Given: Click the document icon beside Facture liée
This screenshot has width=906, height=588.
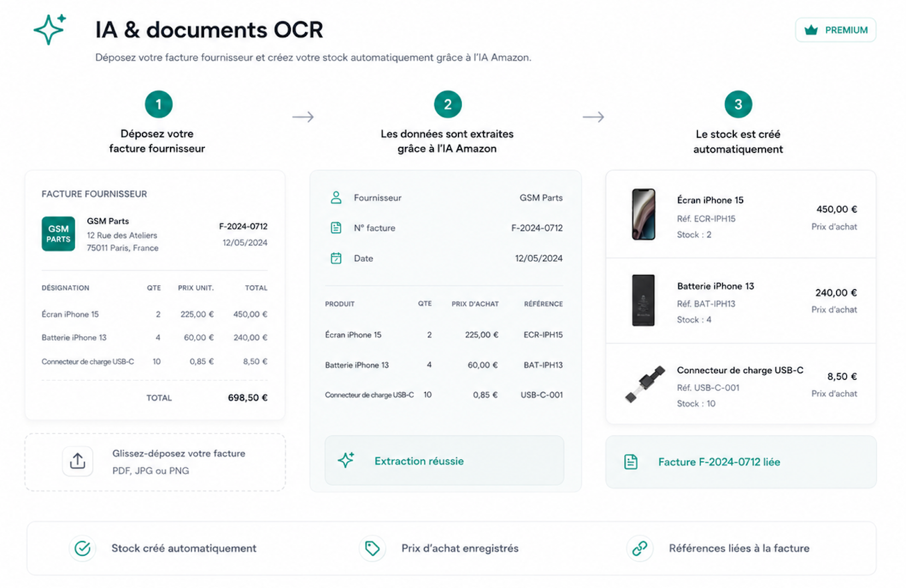Looking at the screenshot, I should point(631,462).
